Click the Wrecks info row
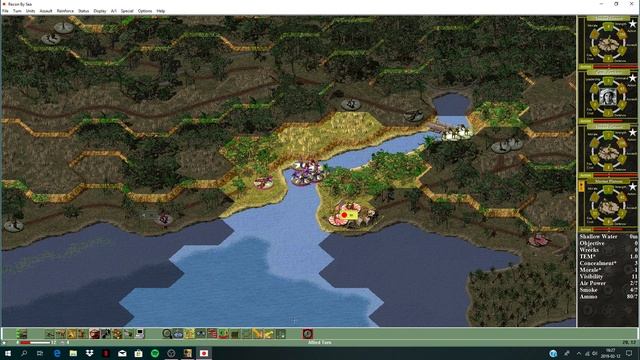The width and height of the screenshot is (640, 360). [x=608, y=250]
